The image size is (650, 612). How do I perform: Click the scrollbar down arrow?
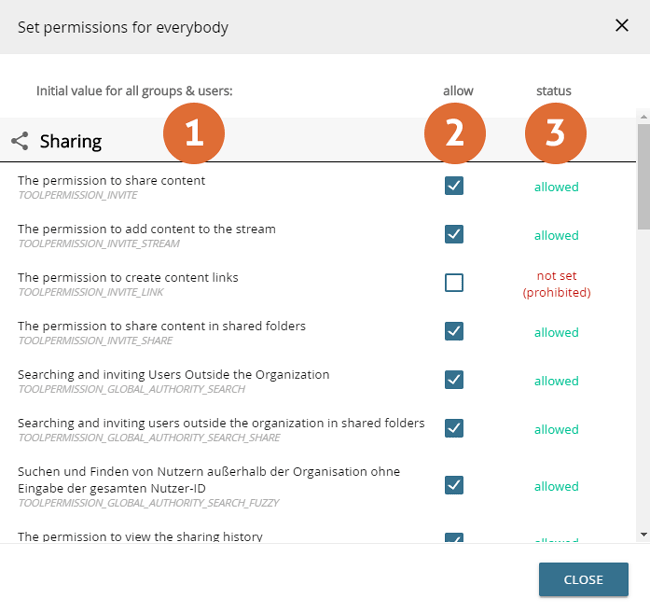coord(643,535)
